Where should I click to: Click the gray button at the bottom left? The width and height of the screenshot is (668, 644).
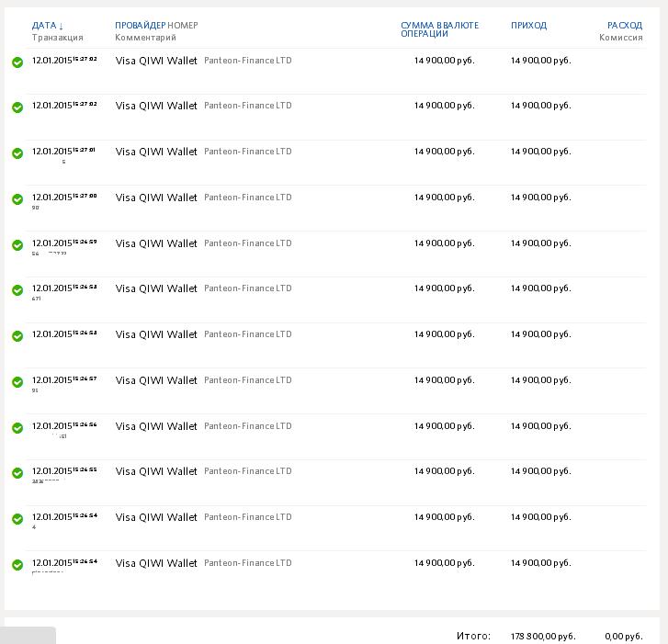pos(29,636)
